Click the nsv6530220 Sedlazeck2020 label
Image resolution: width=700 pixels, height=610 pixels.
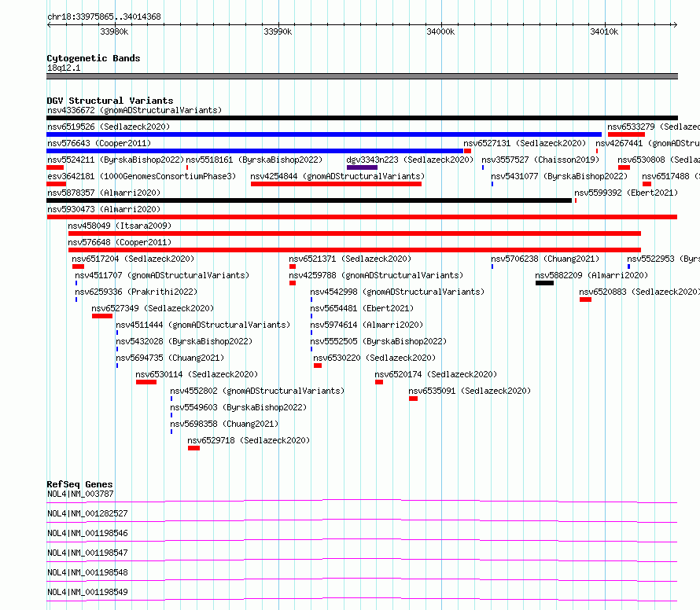click(374, 358)
